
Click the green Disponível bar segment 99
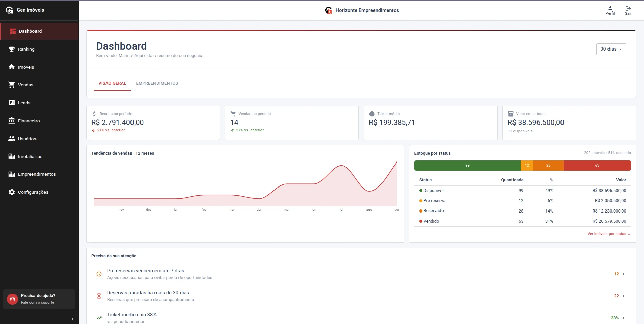468,166
